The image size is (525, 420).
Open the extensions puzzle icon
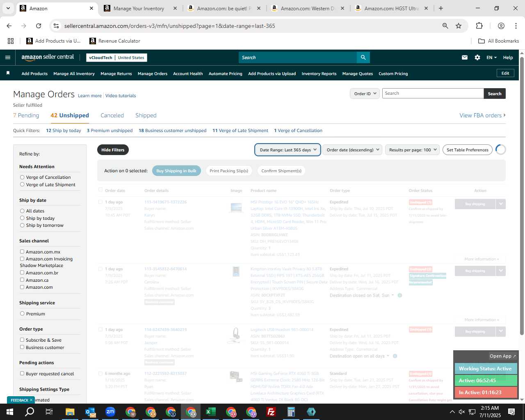479,26
